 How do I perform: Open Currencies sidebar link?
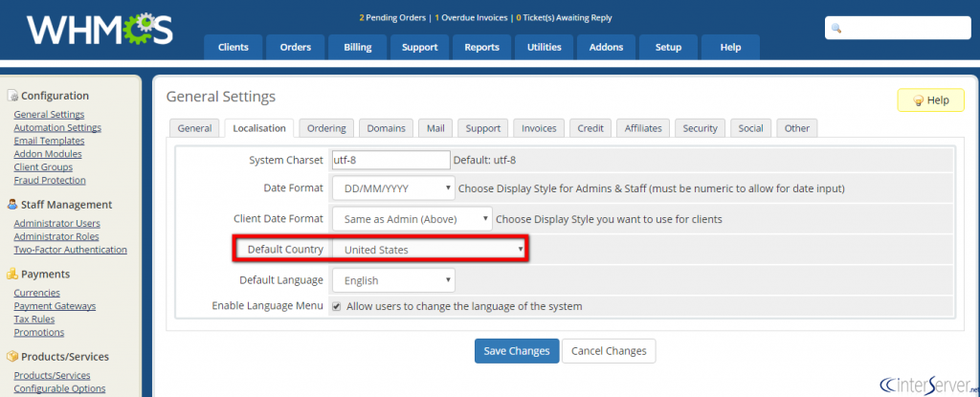click(37, 293)
